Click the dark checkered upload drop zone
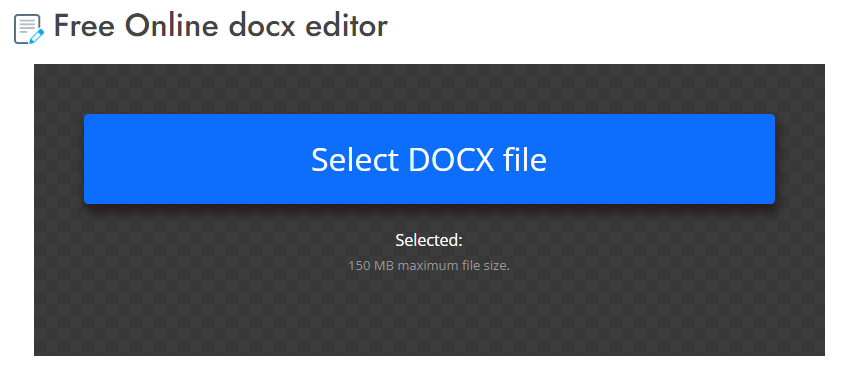 (429, 210)
